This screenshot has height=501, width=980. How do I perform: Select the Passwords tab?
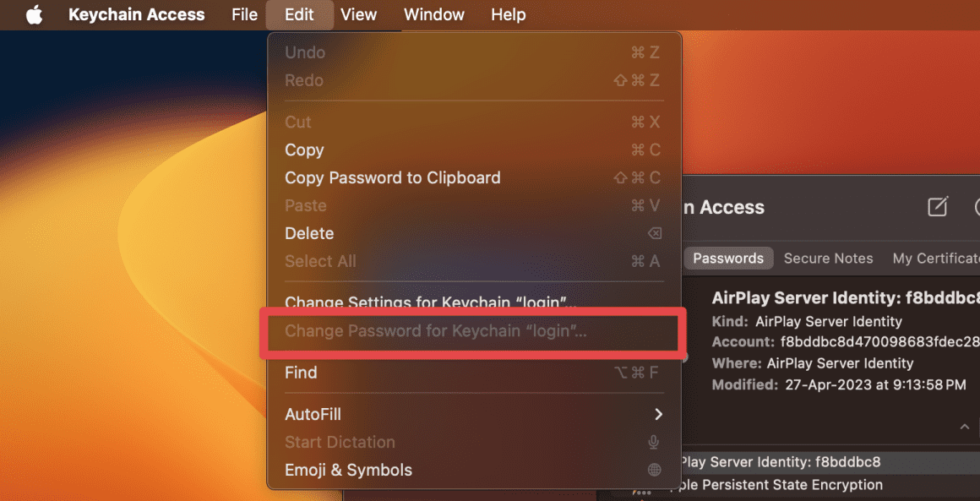(x=728, y=258)
